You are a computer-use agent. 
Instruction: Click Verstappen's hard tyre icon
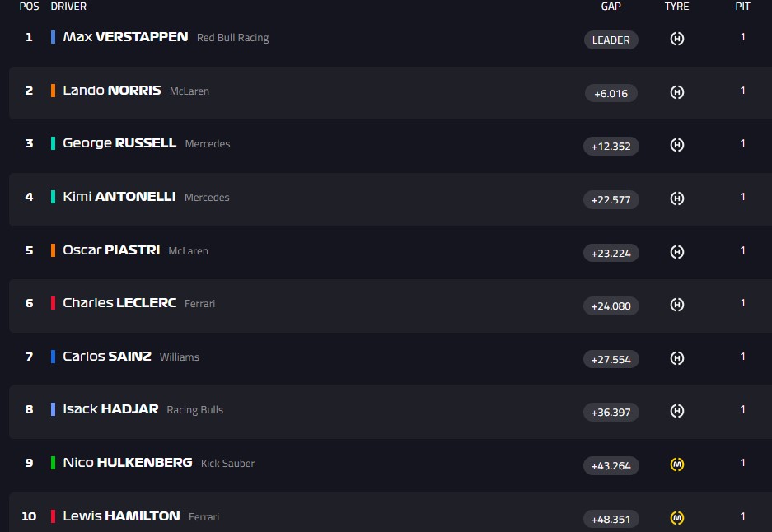[x=677, y=39]
